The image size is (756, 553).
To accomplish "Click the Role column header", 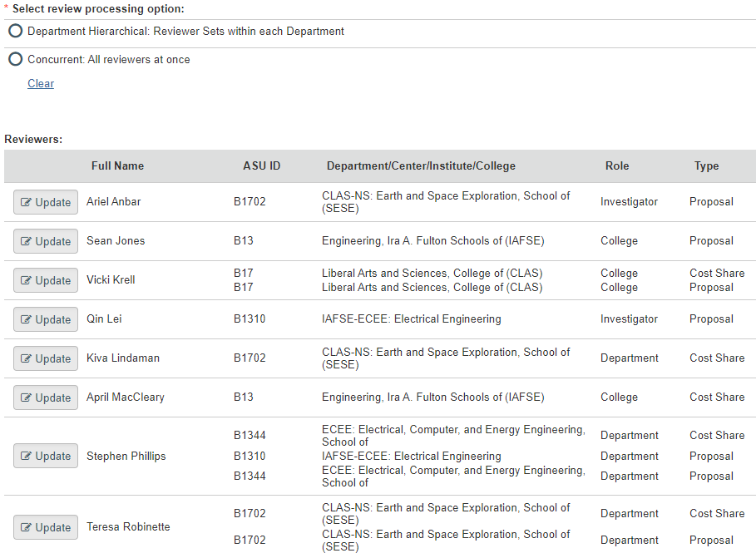I will [x=616, y=165].
